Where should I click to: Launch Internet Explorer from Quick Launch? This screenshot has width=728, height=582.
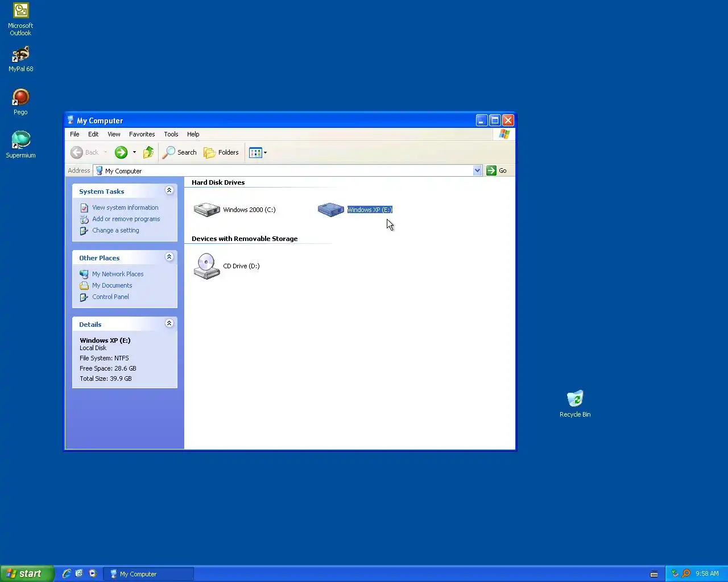tap(67, 573)
